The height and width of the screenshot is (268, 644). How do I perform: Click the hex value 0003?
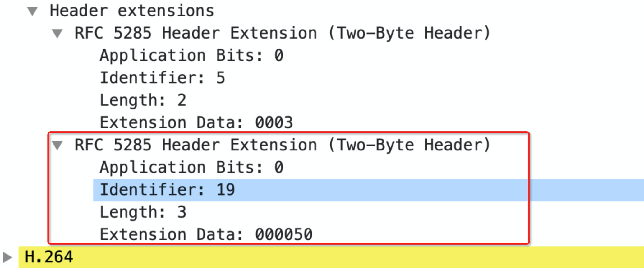pos(274,122)
